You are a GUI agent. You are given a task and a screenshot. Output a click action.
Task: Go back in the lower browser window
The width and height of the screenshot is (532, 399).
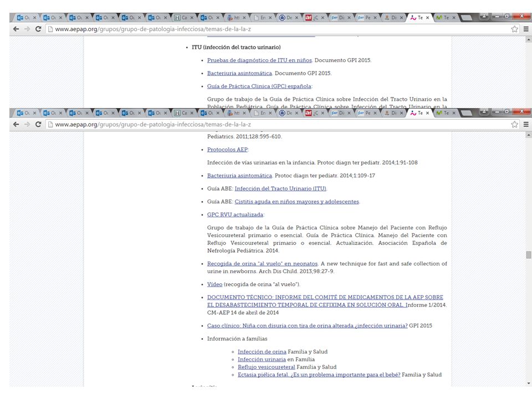click(x=16, y=124)
